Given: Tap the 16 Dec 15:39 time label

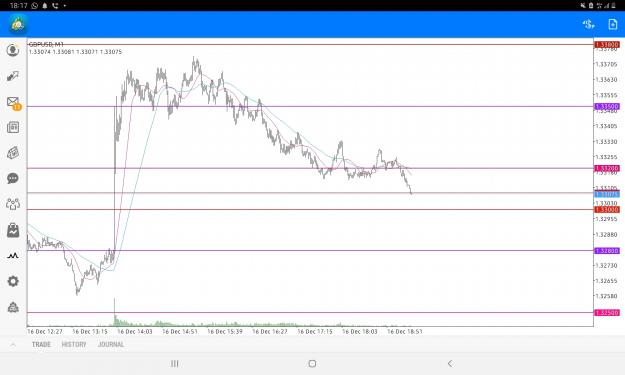Looking at the screenshot, I should pyautogui.click(x=225, y=331).
